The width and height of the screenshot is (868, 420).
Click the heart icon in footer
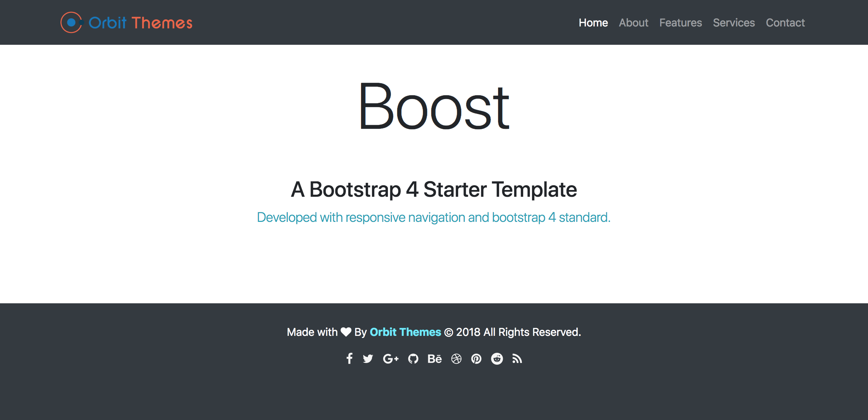(346, 332)
